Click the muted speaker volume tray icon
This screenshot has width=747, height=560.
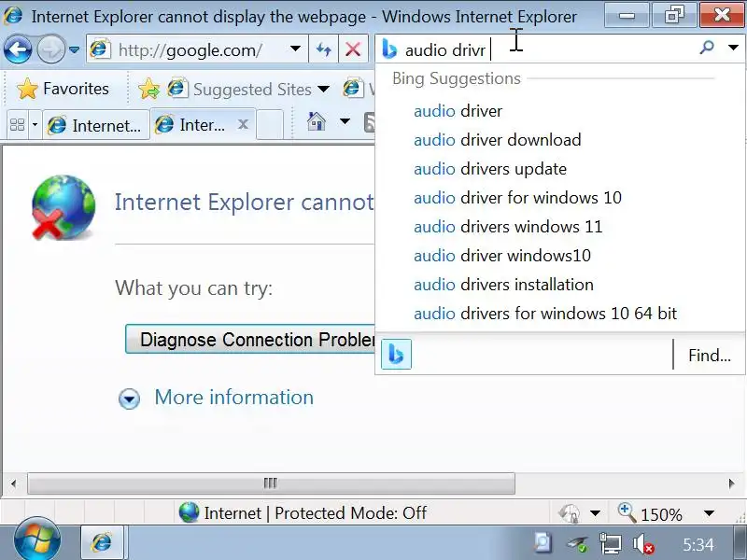click(x=642, y=543)
